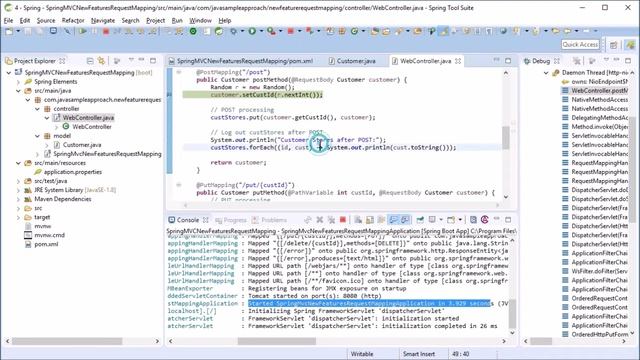
Task: Toggle Link with Editor in Project Explorer
Action: pyautogui.click(x=101, y=61)
